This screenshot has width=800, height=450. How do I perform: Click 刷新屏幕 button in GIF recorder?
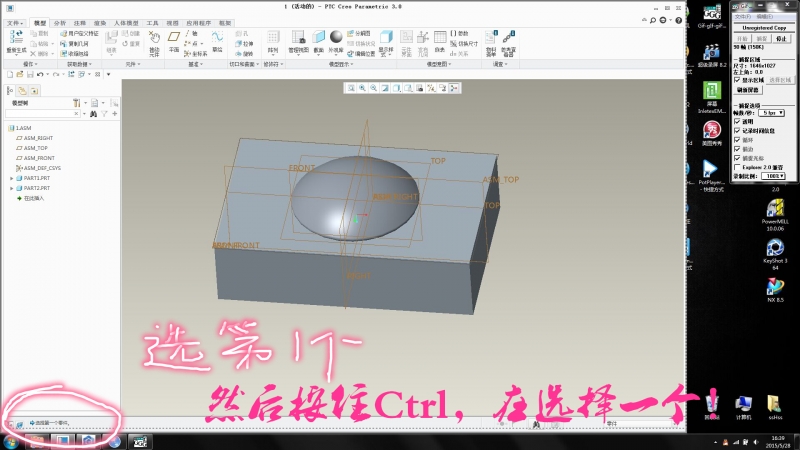[748, 90]
